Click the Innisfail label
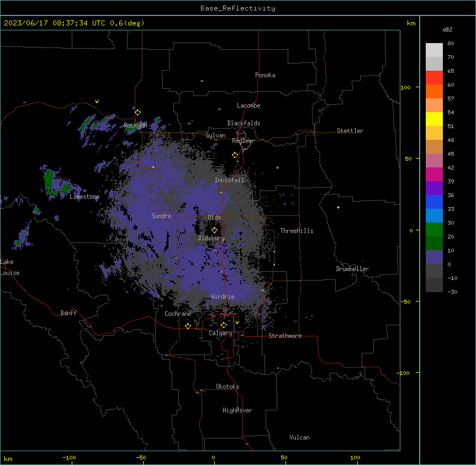This screenshot has width=476, height=465. click(229, 180)
